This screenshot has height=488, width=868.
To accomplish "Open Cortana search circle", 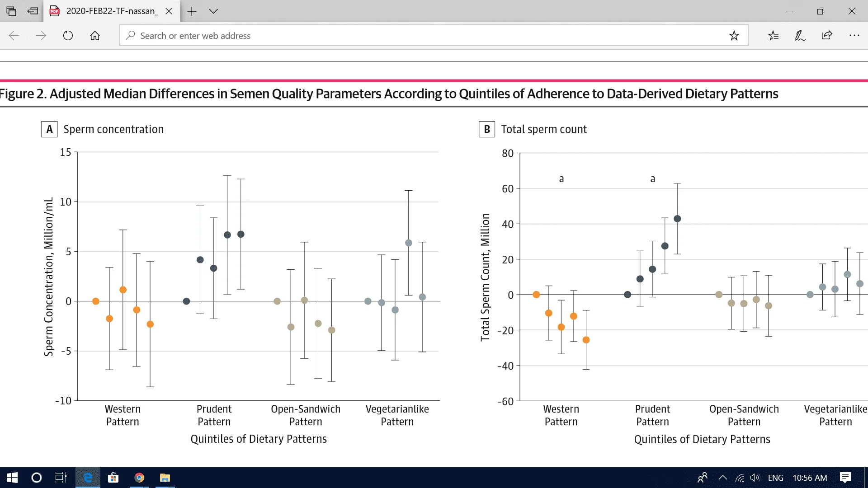I will pos(36,478).
